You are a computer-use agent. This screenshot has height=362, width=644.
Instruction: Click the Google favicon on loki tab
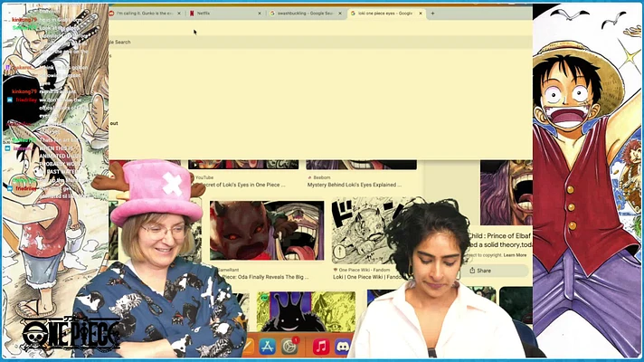[353, 14]
